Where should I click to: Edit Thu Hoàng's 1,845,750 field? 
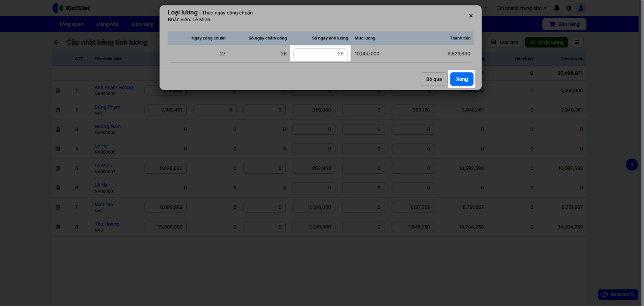click(x=413, y=227)
